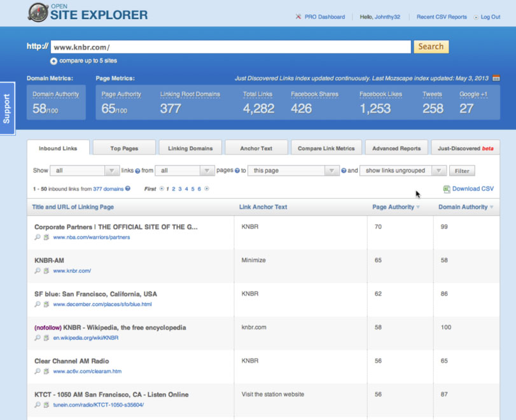The image size is (516, 420).
Task: Open the 'show links ungrouped' dropdown
Action: 403,171
